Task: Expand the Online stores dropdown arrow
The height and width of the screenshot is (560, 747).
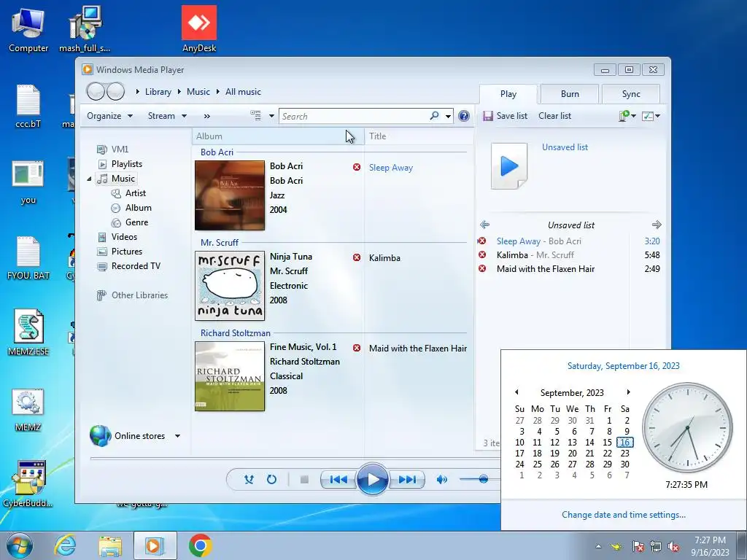Action: click(x=177, y=436)
